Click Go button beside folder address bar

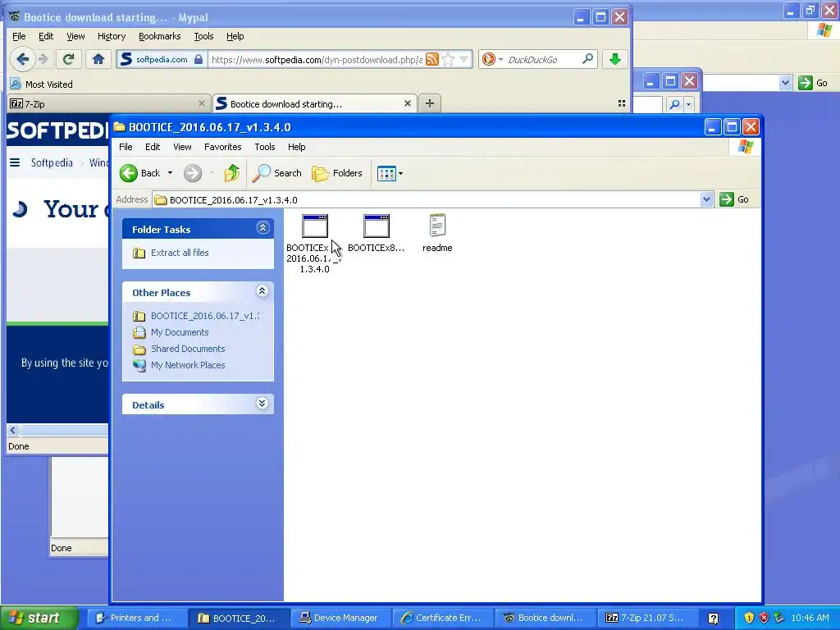coord(734,199)
